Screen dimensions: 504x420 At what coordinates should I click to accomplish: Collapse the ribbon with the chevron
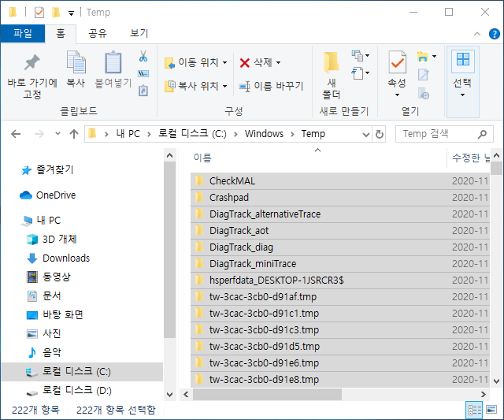click(477, 34)
